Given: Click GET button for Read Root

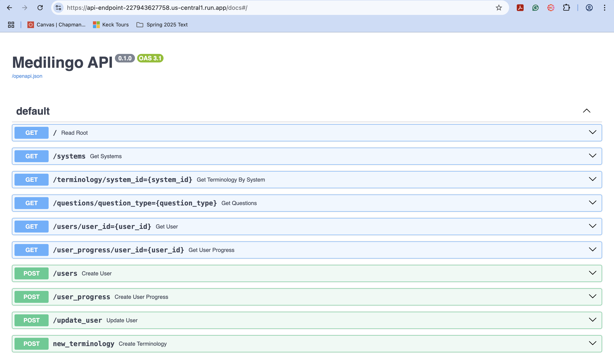Looking at the screenshot, I should (31, 133).
